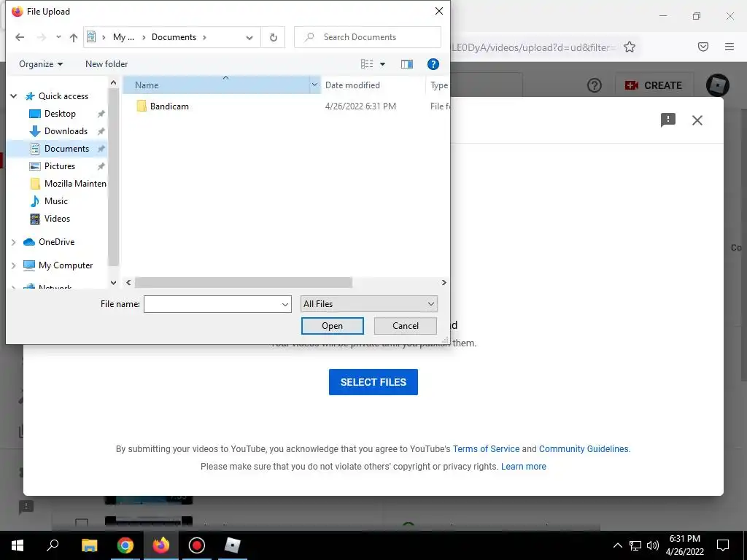Sort by Date modified column header

click(x=352, y=85)
